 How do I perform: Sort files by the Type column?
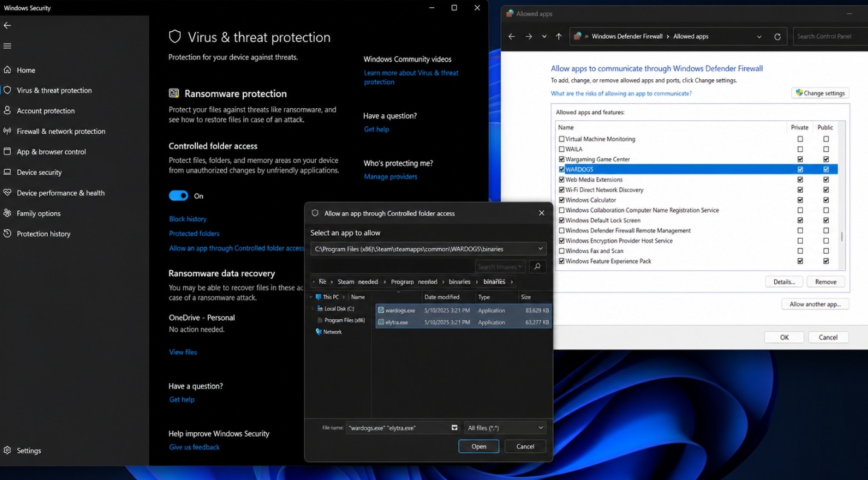tap(485, 297)
